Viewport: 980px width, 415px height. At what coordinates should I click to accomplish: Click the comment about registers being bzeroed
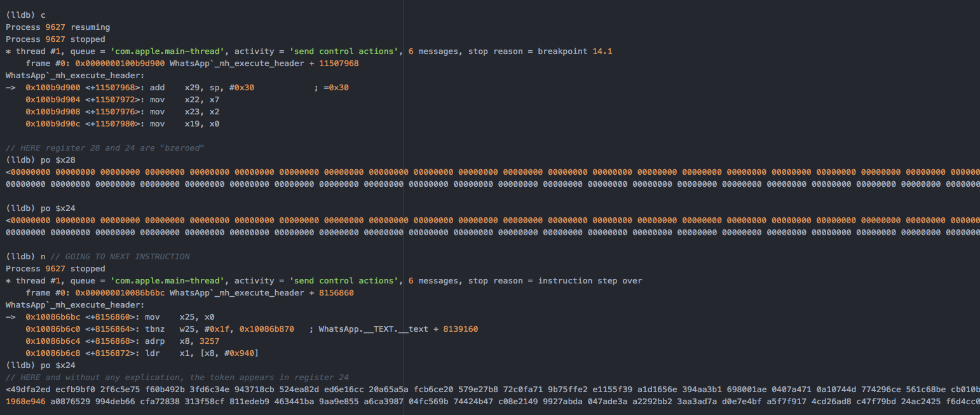click(105, 148)
